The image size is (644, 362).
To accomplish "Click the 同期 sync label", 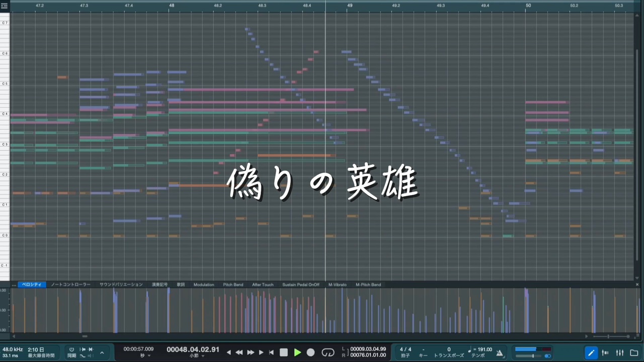I will [x=71, y=355].
